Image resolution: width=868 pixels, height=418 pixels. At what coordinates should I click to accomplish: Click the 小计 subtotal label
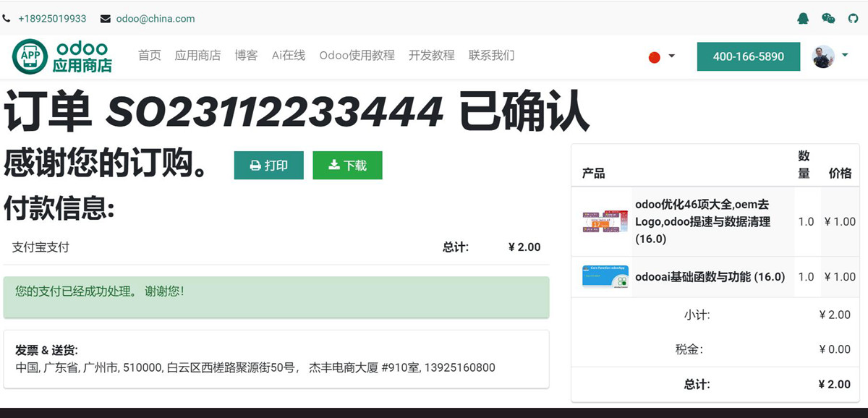(x=697, y=315)
